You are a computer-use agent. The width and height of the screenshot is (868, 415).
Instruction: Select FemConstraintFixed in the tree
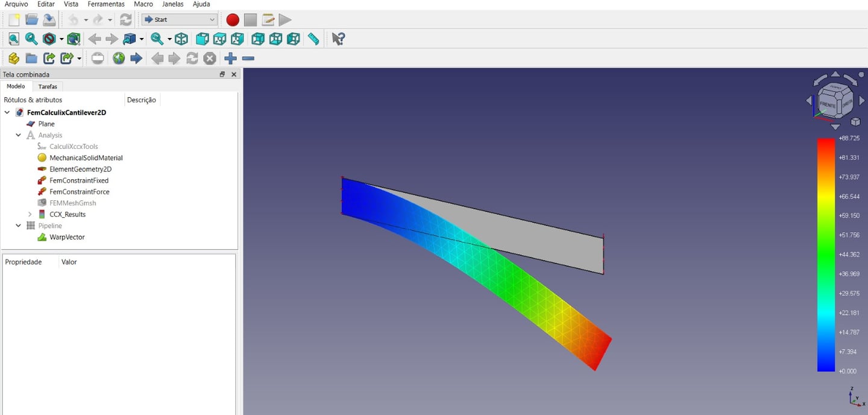pos(79,180)
